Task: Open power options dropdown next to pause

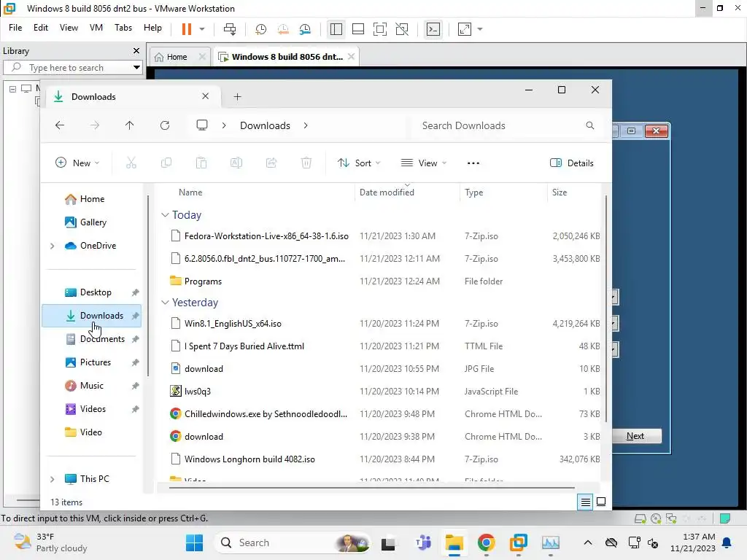Action: pos(202,29)
